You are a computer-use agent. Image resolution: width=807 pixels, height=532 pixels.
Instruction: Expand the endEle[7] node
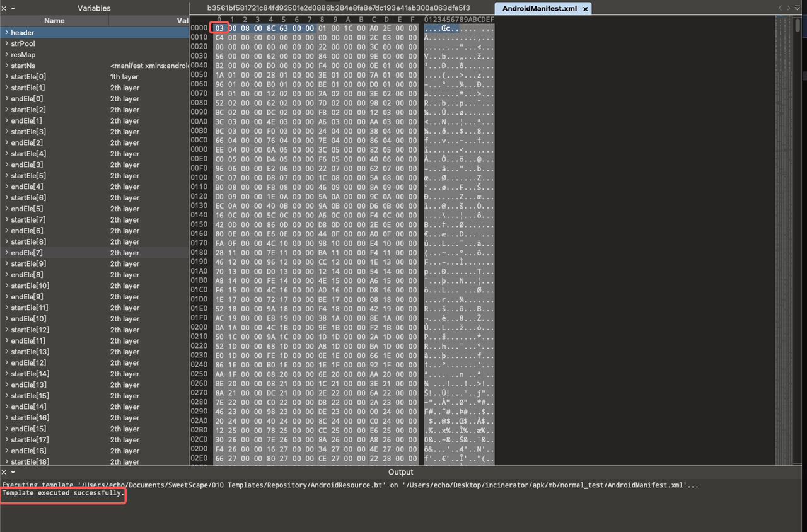[x=6, y=253]
